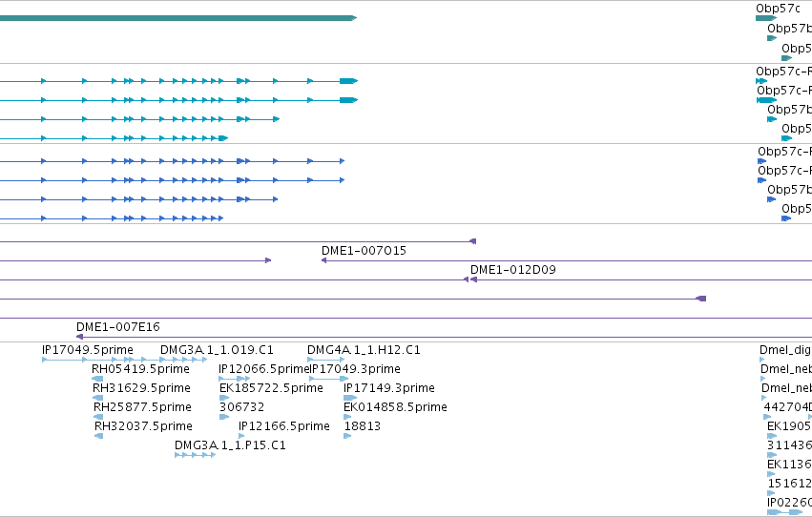
Task: Click the arrow glyph under EK014858.5prime
Action: tap(347, 417)
